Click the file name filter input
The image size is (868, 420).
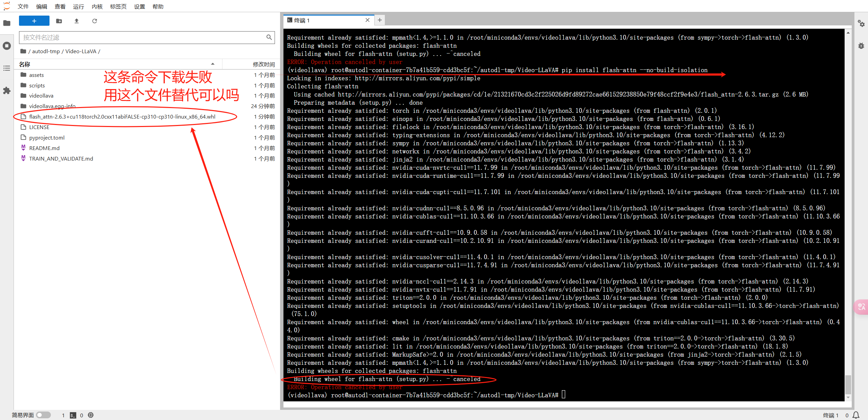[x=142, y=37]
